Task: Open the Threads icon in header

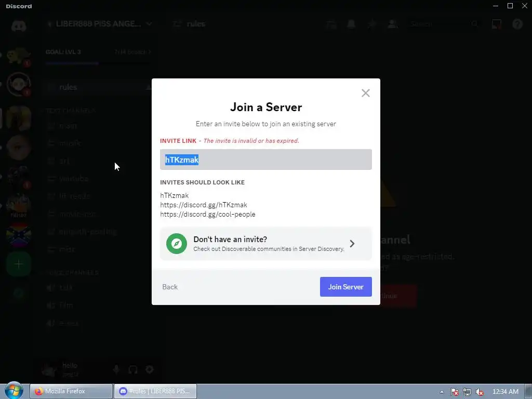Action: [331, 24]
